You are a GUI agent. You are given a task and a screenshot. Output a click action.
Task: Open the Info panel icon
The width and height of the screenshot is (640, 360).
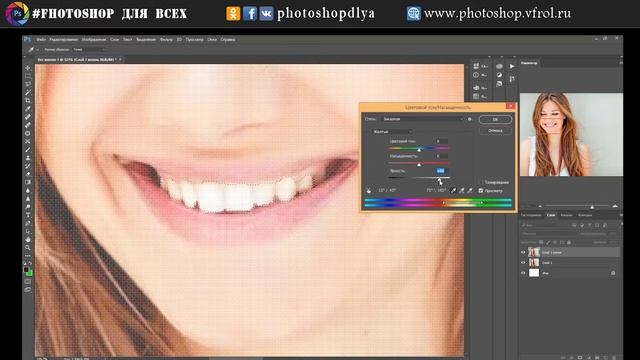tap(476, 75)
